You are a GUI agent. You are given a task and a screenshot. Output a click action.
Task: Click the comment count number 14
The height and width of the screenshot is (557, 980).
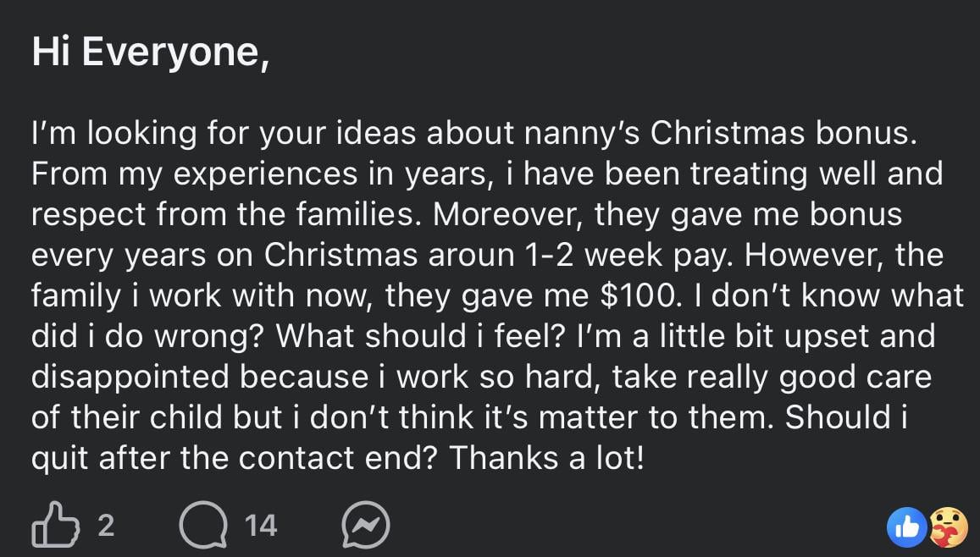260,526
